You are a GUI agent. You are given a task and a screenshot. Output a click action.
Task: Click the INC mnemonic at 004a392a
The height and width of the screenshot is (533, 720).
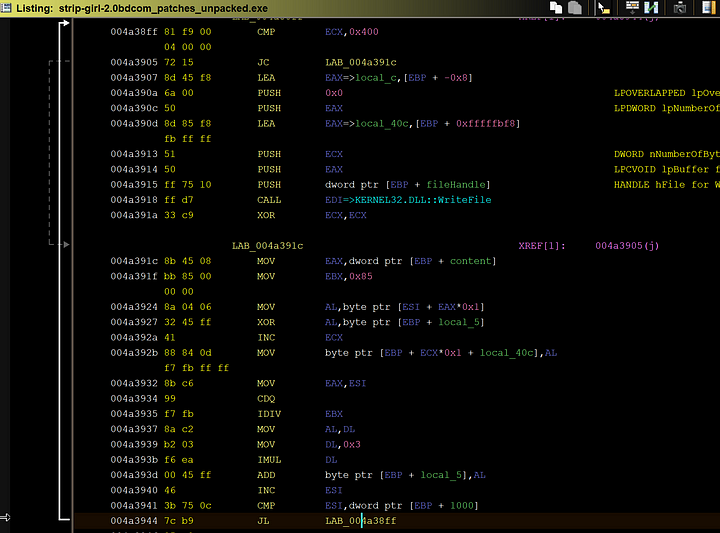pyautogui.click(x=266, y=337)
